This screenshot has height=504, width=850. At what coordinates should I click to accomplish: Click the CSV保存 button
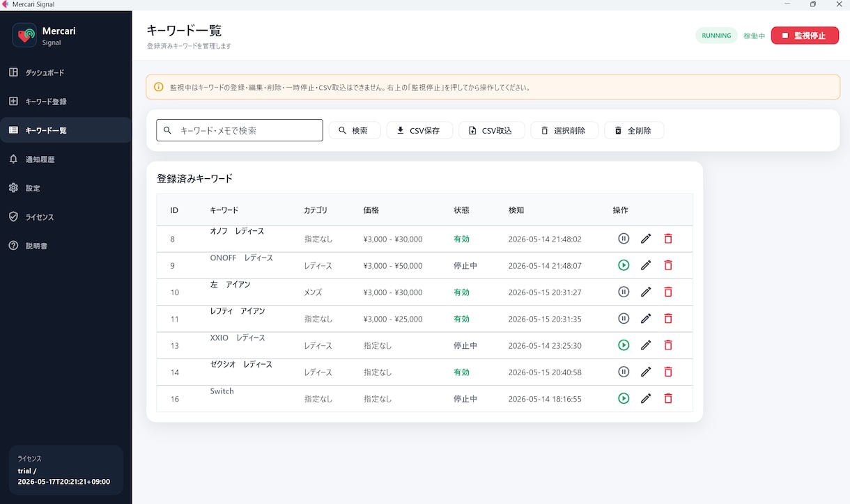419,130
